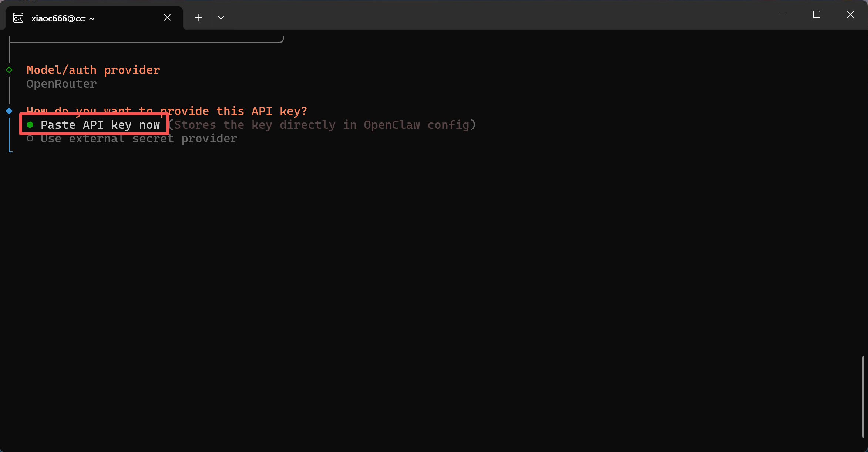Select the xiaoc666@cc: ~ tab
868x452 pixels.
[x=63, y=18]
